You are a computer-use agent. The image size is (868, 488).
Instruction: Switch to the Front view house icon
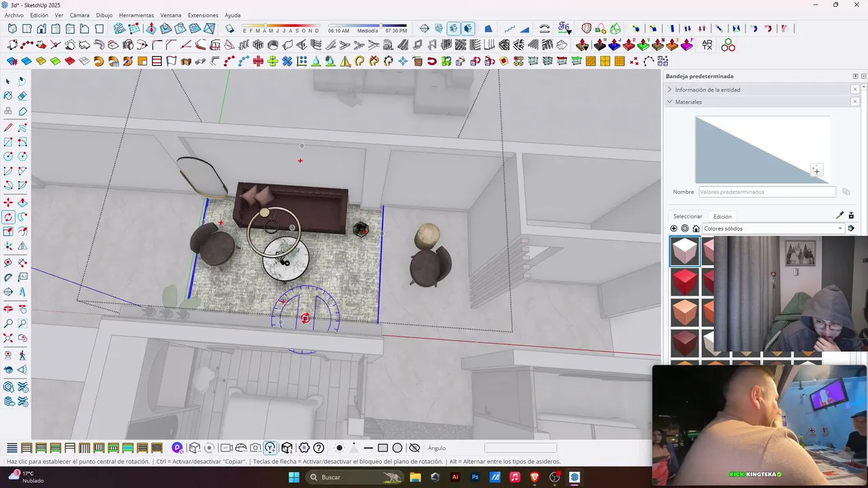pyautogui.click(x=41, y=28)
